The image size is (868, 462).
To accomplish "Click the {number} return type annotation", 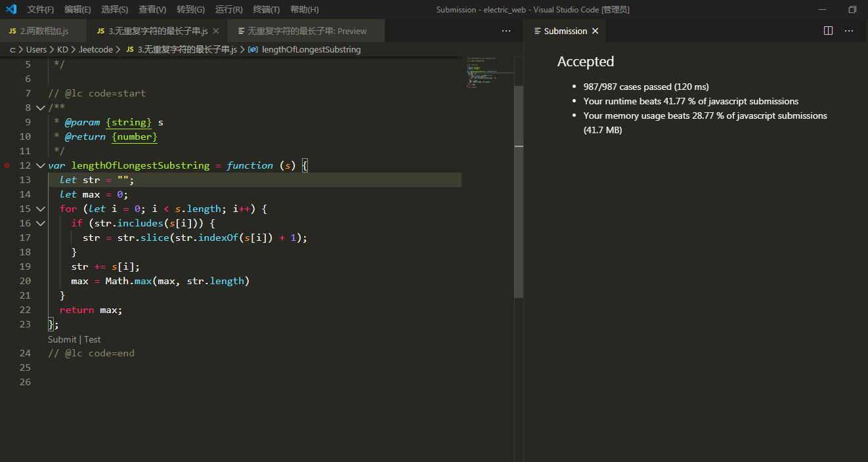I will point(135,136).
